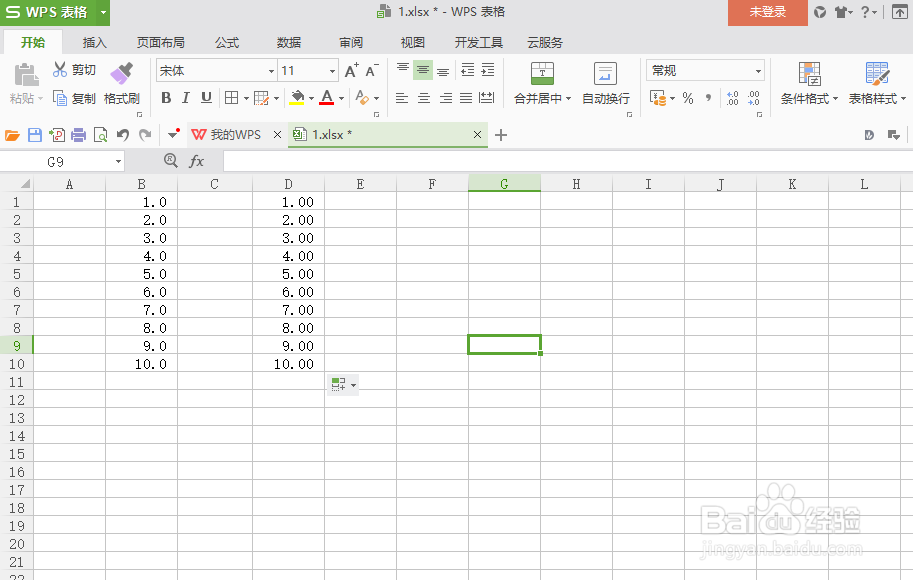Apply percent style format

coord(688,98)
